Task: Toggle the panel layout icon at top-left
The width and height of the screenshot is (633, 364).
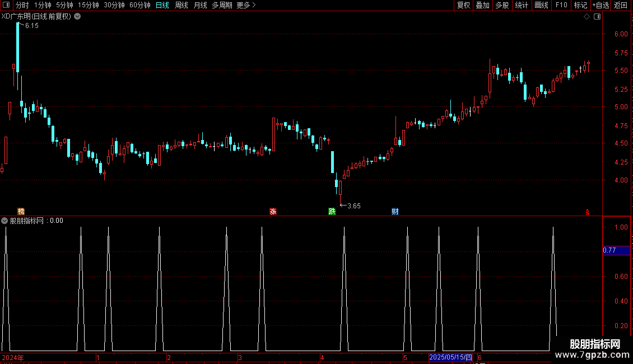Action: (x=6, y=5)
